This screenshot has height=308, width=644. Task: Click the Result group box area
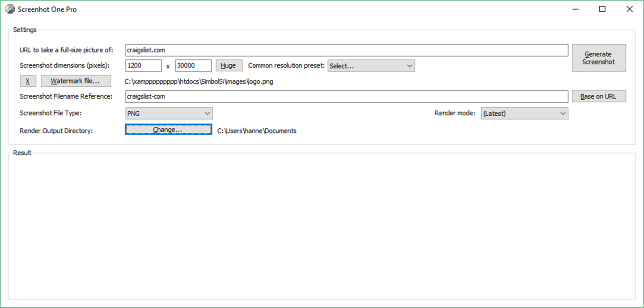pos(322,226)
